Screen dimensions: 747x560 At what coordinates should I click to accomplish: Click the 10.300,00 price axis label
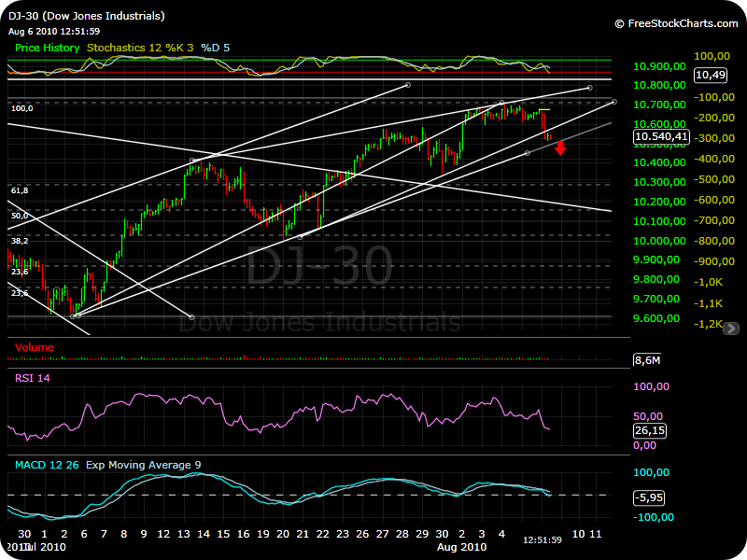pos(659,182)
